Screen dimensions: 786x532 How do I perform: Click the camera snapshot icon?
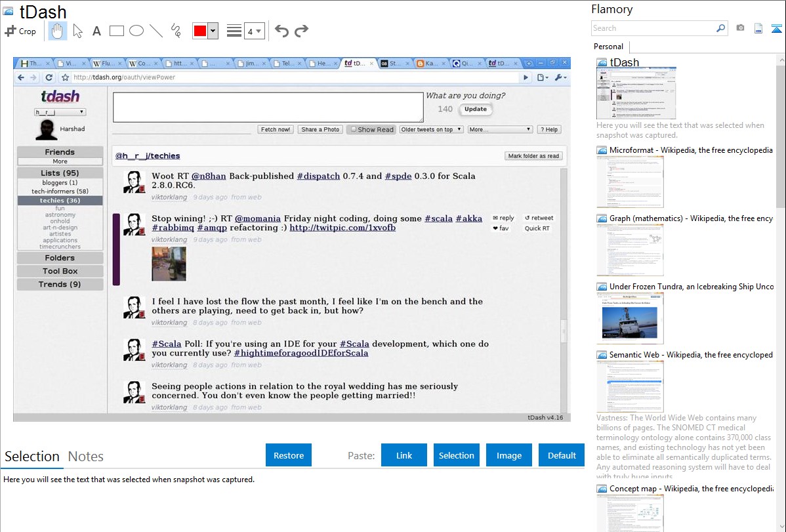click(x=740, y=28)
